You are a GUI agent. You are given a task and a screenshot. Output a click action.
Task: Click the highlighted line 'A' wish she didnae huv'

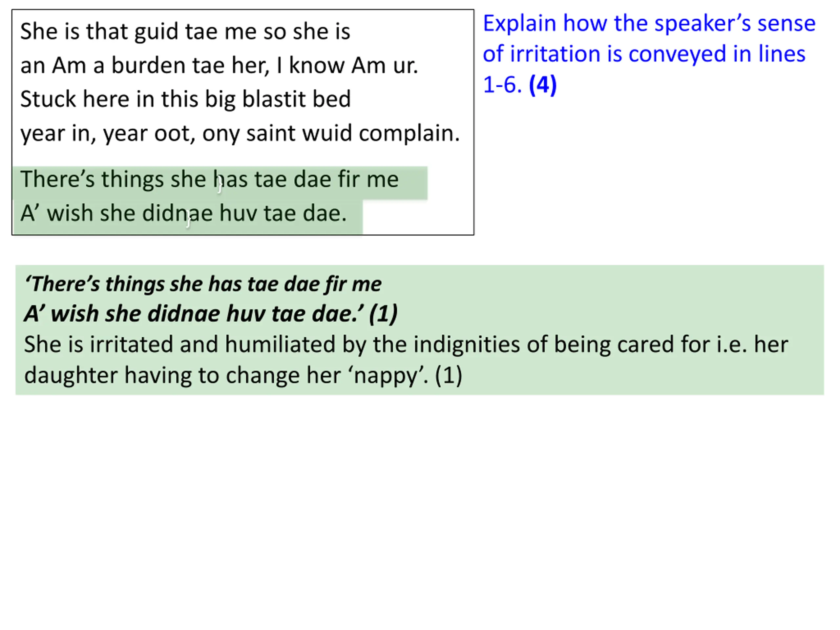pos(183,213)
